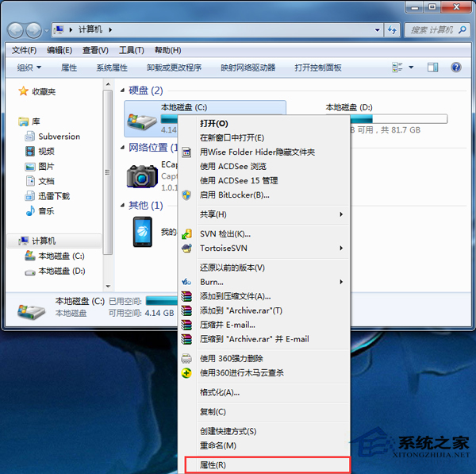This screenshot has height=474, width=476.
Task: Open the 编辑(E) menu
Action: click(x=59, y=50)
